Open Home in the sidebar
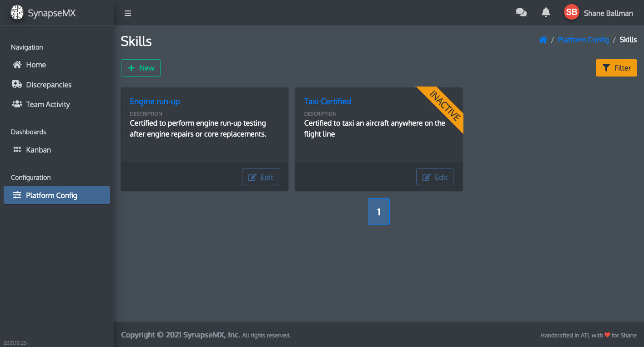644x347 pixels. [36, 65]
